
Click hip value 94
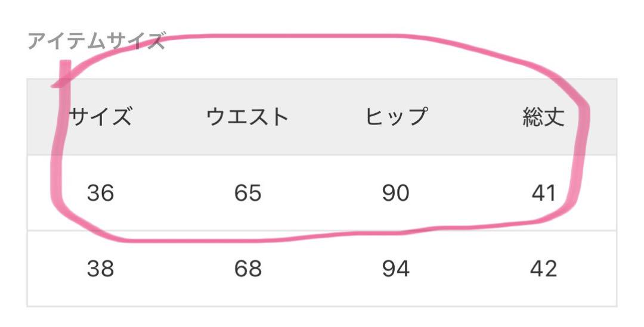pyautogui.click(x=395, y=269)
